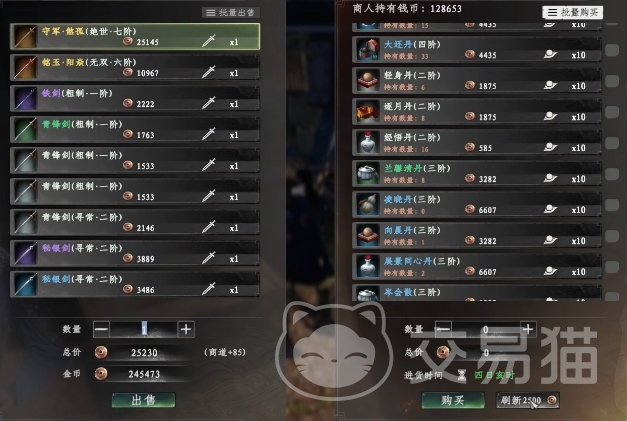Click the purple 铁剑 sword icon
This screenshot has width=627, height=421.
coord(25,98)
